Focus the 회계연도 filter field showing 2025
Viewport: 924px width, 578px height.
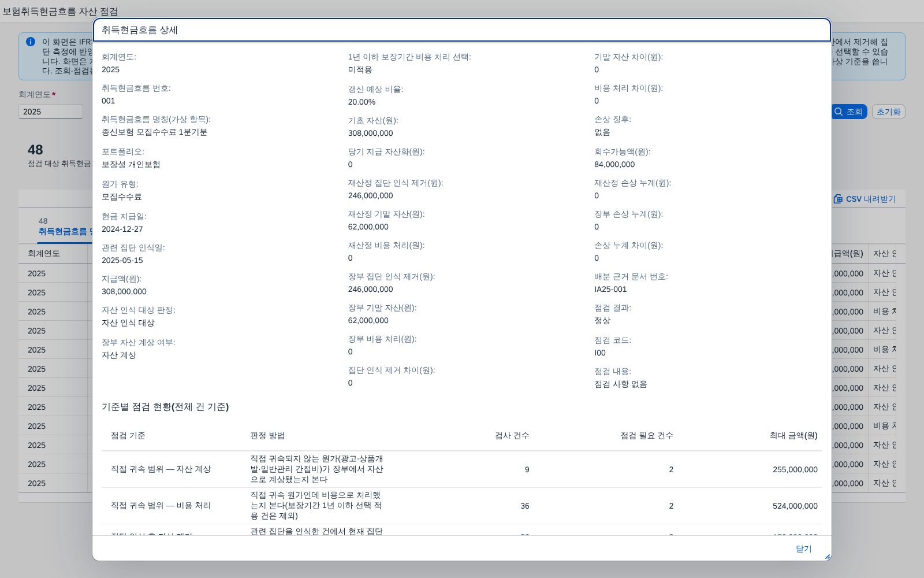coord(51,112)
